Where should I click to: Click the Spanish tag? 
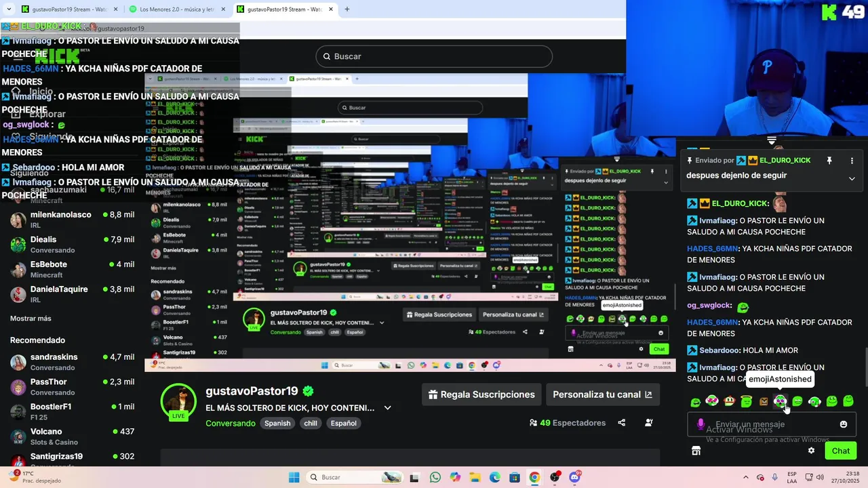[x=277, y=423]
